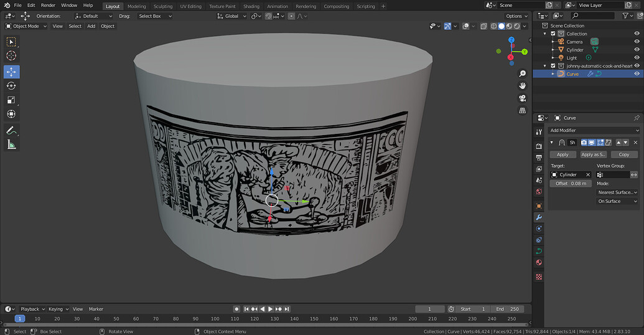
Task: Collapse the Shrinkwrap modifier panel triangle
Action: 551,143
